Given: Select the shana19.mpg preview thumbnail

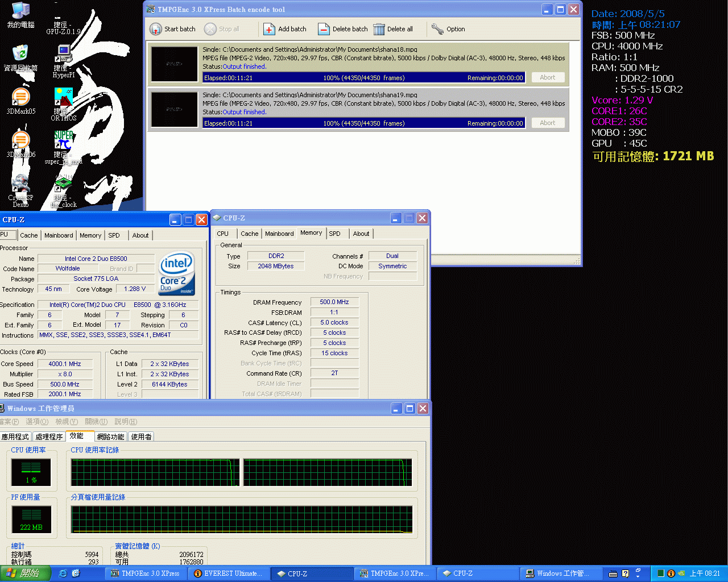Looking at the screenshot, I should (x=175, y=110).
